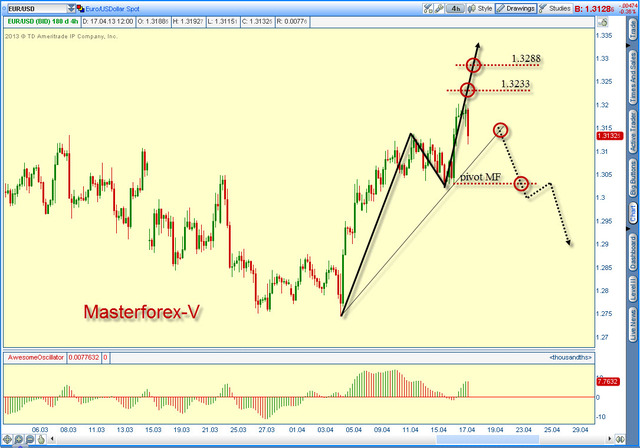
Task: Click the scroll left arrow of time axis
Action: tap(52, 439)
